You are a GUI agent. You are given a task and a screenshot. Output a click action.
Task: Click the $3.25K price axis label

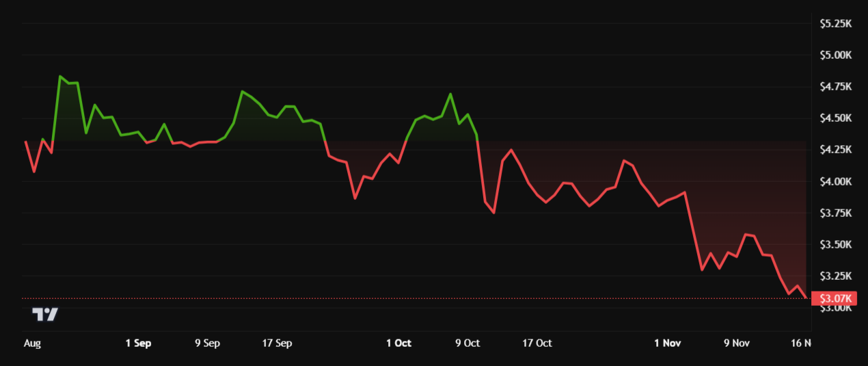(836, 276)
